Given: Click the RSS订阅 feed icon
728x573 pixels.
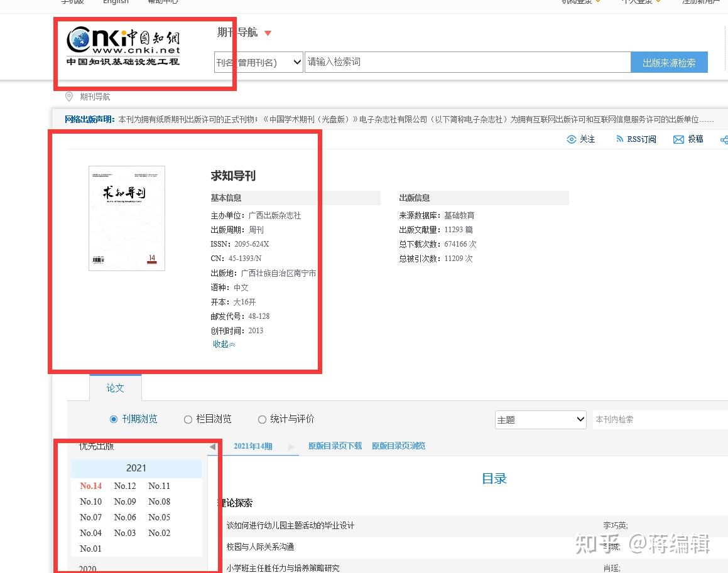Looking at the screenshot, I should pos(619,139).
